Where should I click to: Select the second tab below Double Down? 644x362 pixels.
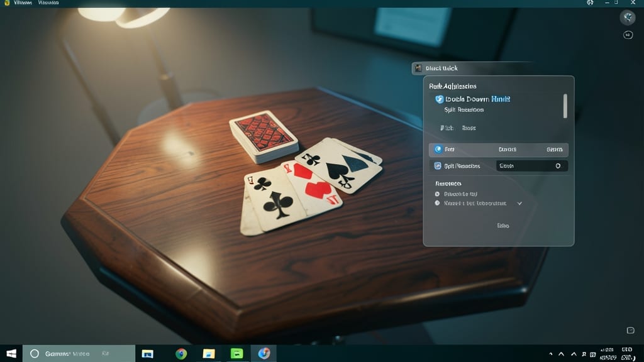pyautogui.click(x=469, y=128)
